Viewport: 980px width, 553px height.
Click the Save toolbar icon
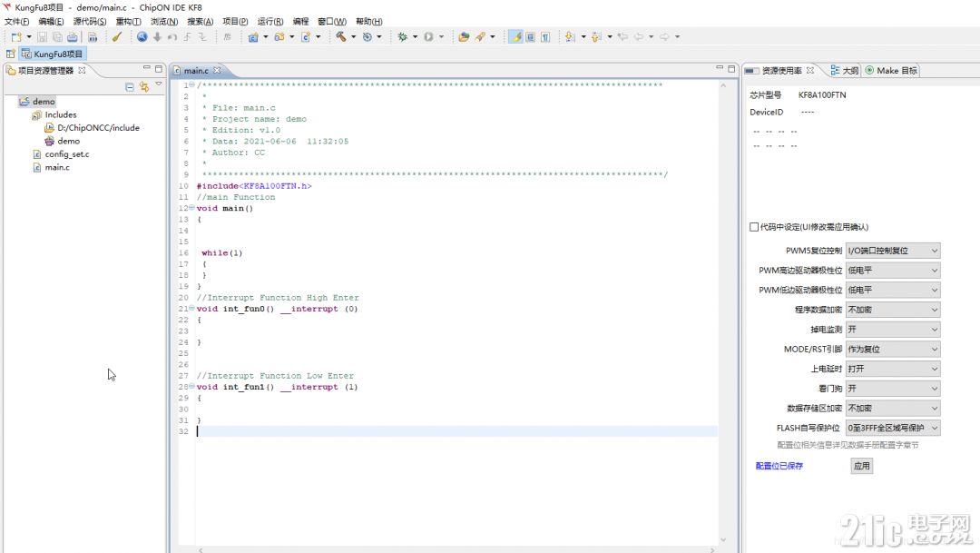pyautogui.click(x=42, y=37)
